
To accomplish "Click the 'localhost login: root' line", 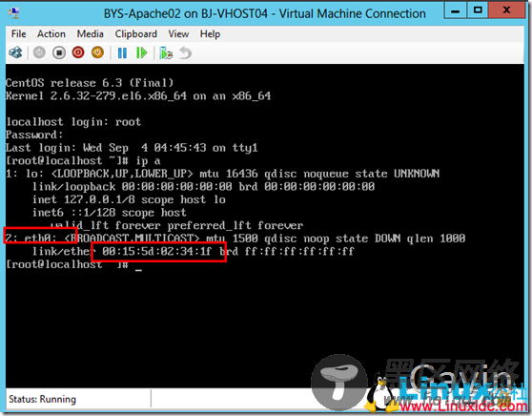I will (x=73, y=122).
